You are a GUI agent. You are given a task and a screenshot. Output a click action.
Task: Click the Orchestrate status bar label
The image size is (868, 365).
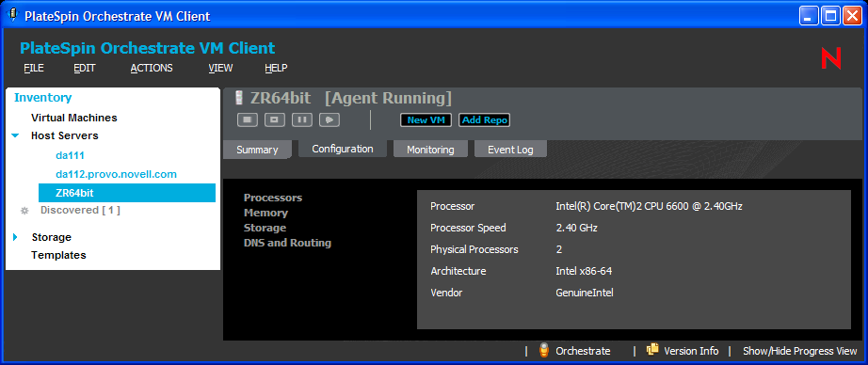point(583,351)
